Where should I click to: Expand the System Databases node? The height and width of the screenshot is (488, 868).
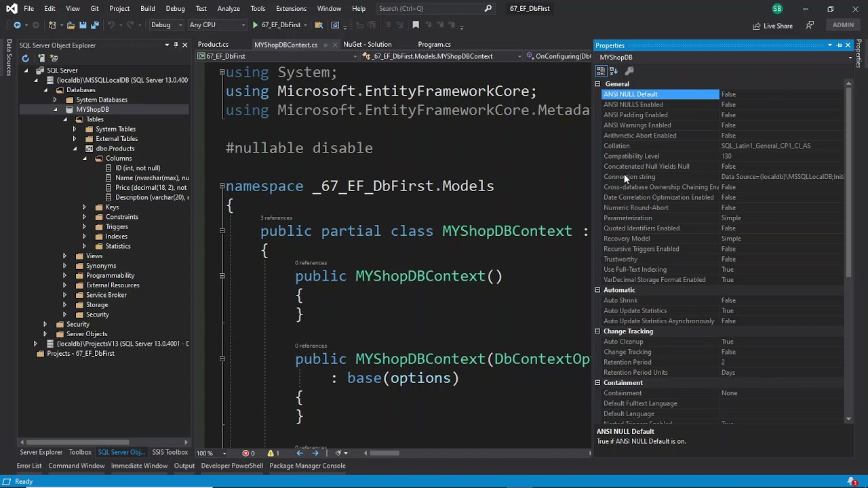tap(55, 100)
